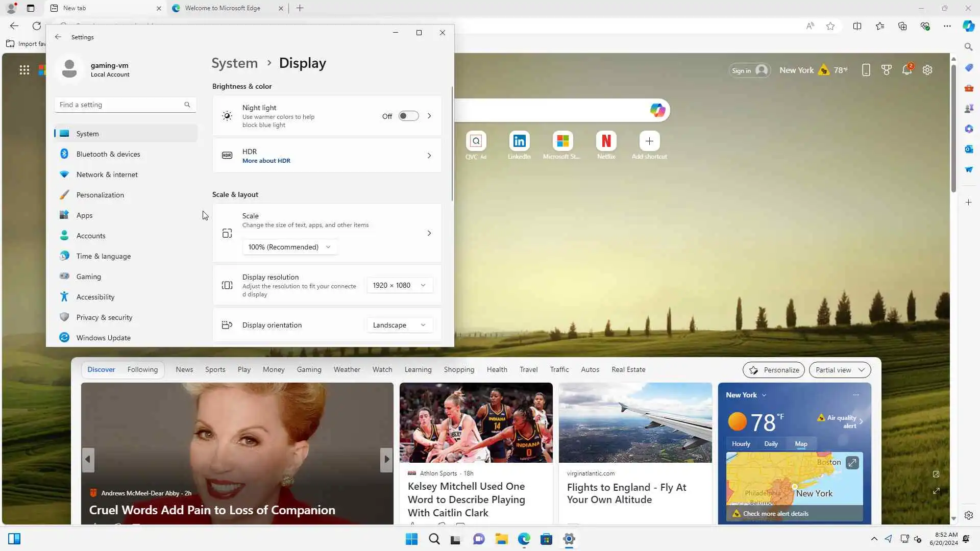
Task: Click the Personalize feed button
Action: click(773, 370)
